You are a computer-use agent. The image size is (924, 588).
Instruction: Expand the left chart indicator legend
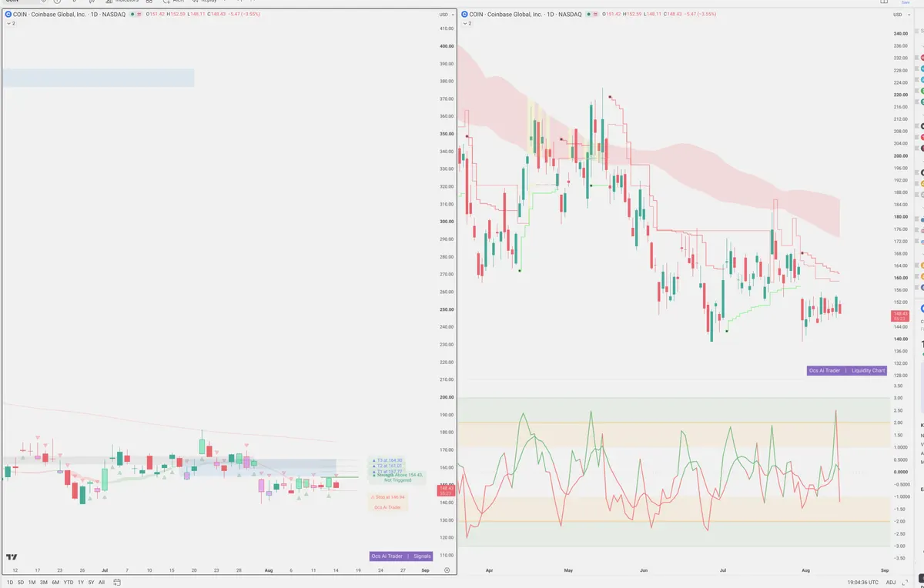click(9, 24)
